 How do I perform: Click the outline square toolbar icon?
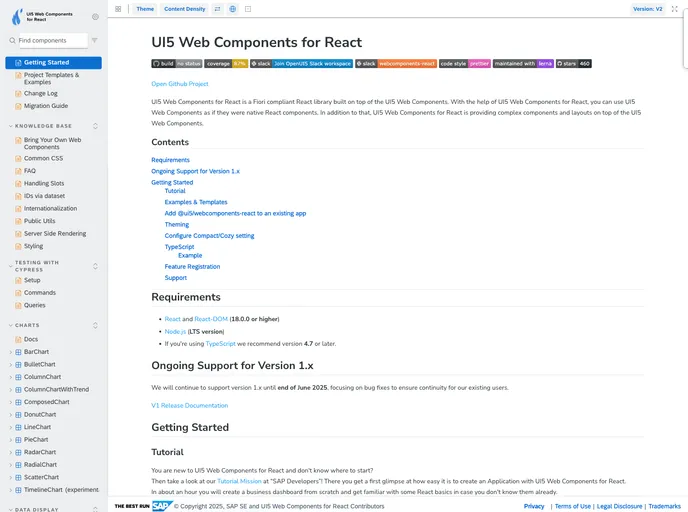pos(247,9)
